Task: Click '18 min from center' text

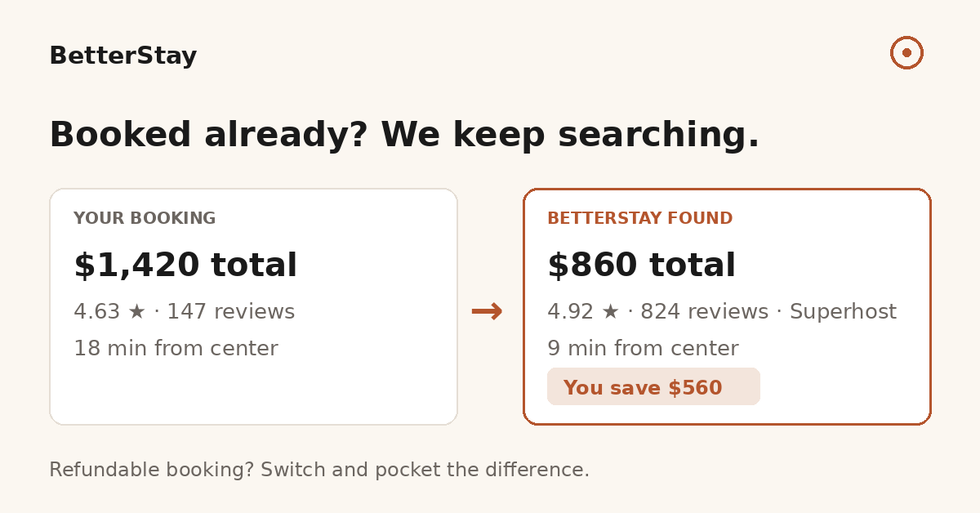Action: [176, 349]
